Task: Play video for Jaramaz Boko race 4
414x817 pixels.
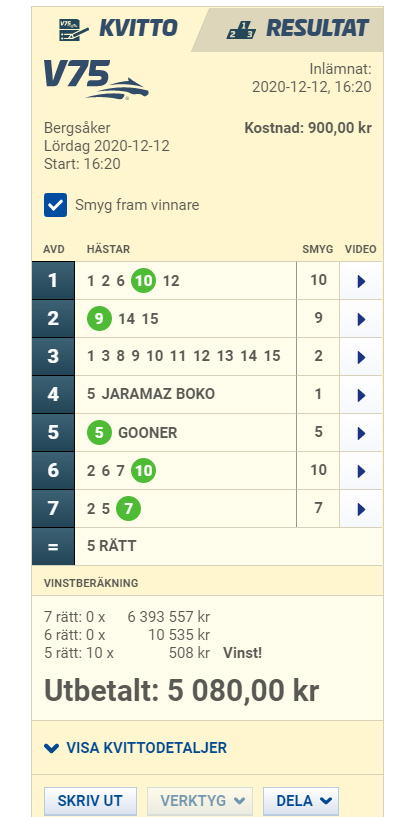Action: click(x=361, y=395)
